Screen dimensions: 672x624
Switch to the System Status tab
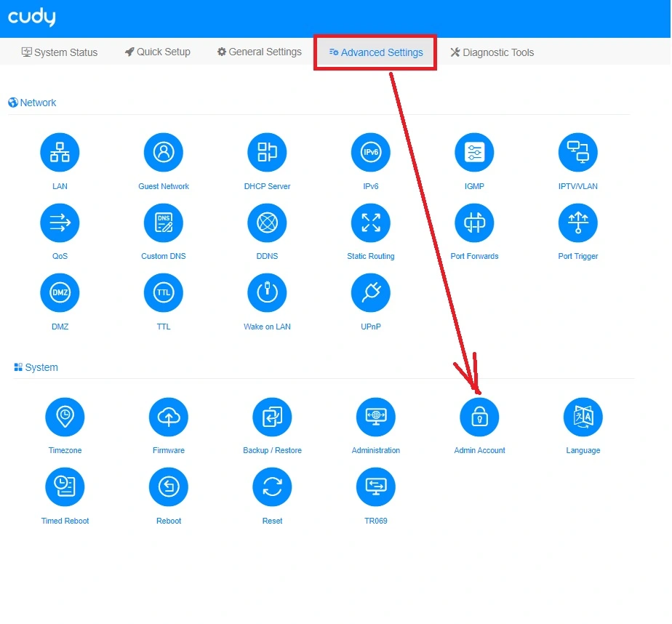[x=60, y=52]
